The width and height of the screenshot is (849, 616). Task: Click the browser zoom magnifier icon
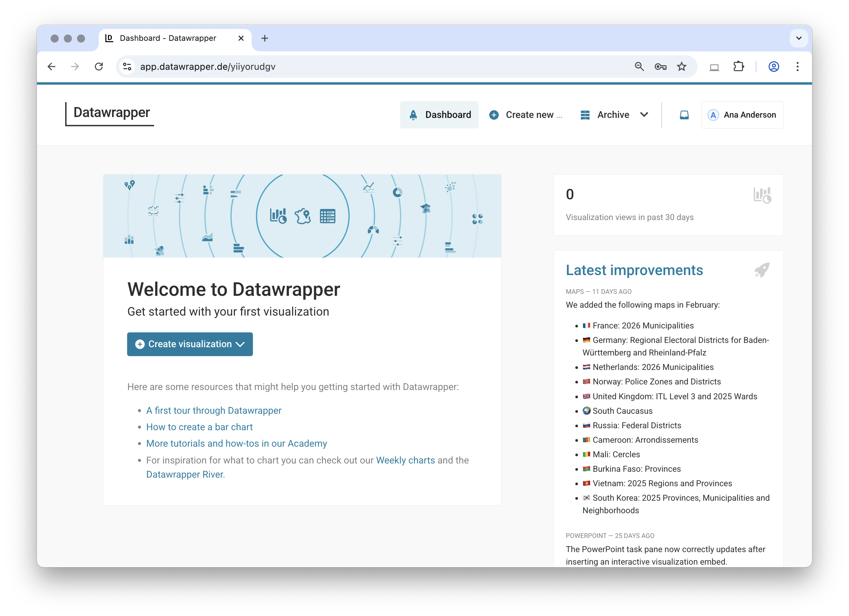coord(639,67)
